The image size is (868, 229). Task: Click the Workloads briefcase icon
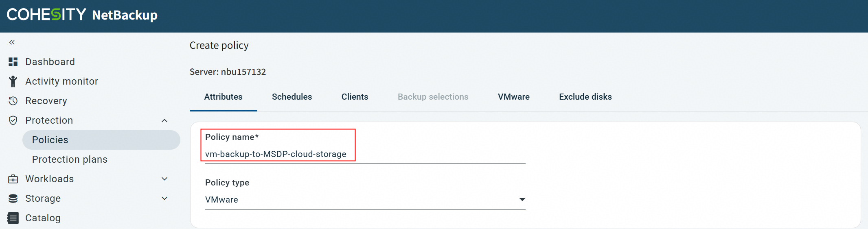(13, 179)
